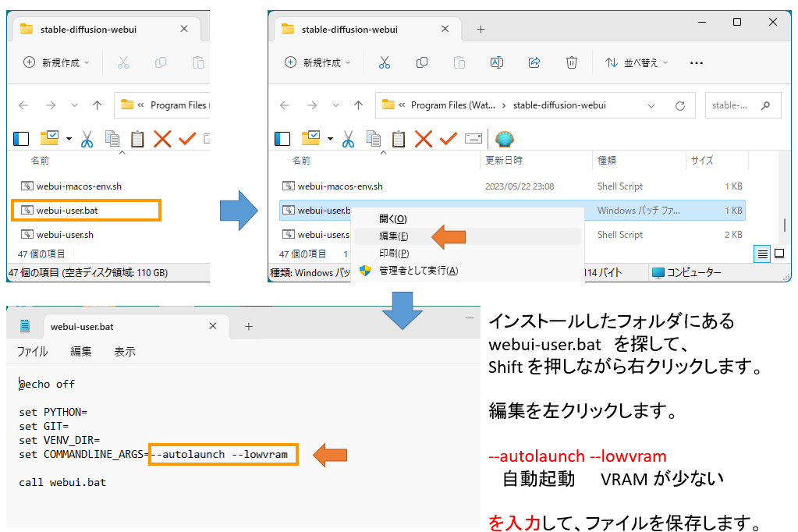Viewport: 798px width, 532px height.
Task: Click the red X icon on the secondary toolbar
Action: [423, 138]
